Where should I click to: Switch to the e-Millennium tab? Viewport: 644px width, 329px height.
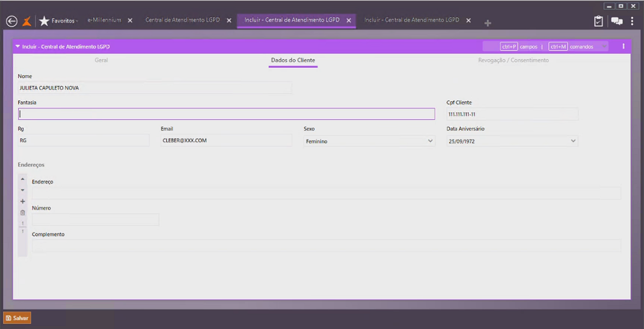coord(105,20)
